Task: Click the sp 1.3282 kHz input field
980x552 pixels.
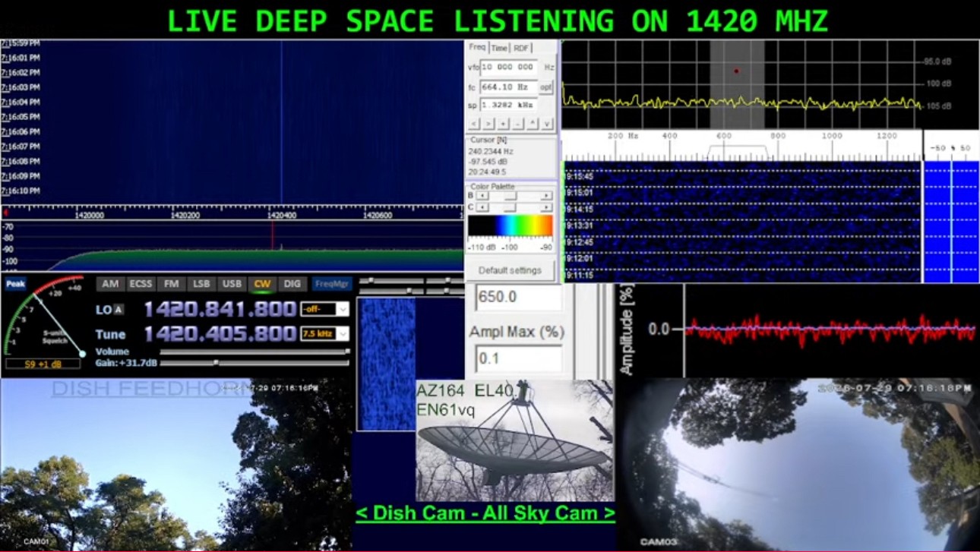Action: [x=509, y=105]
